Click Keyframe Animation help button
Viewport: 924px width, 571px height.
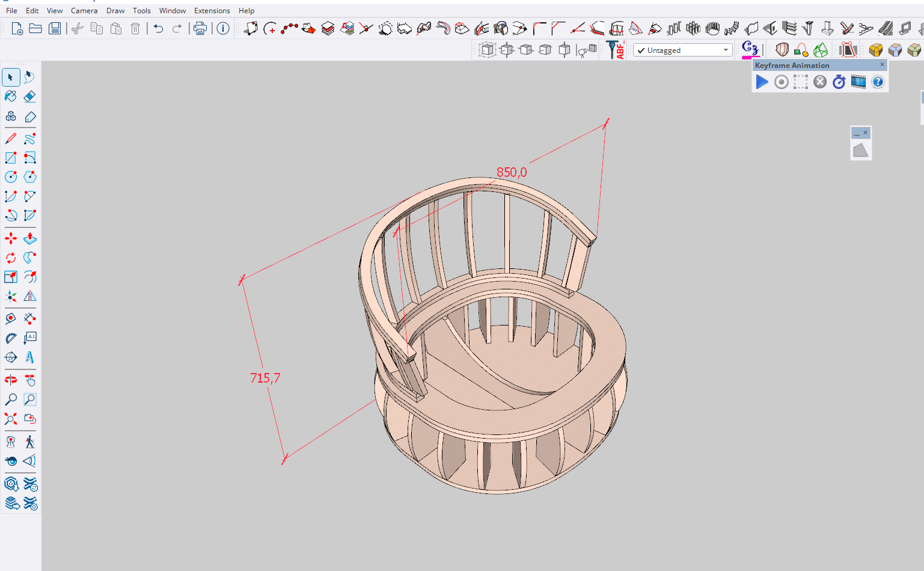pos(878,82)
